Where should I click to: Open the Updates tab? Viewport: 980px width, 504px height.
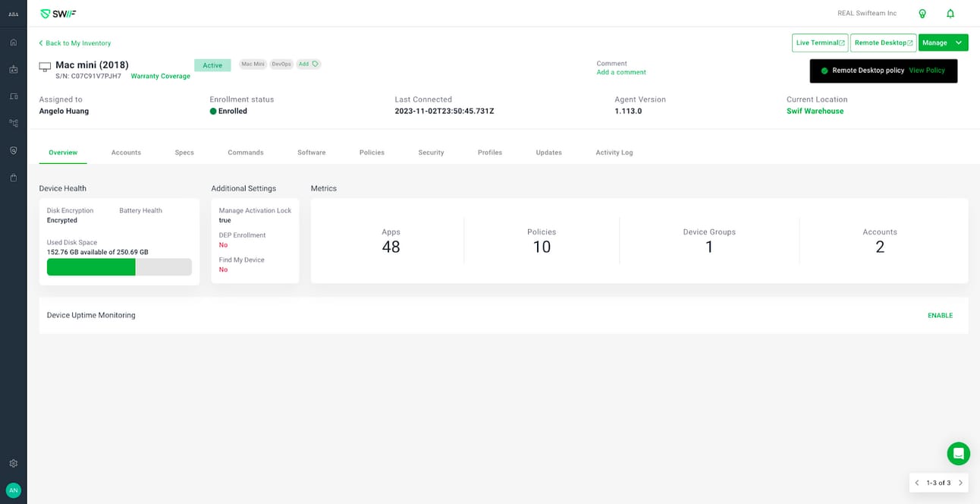click(549, 153)
